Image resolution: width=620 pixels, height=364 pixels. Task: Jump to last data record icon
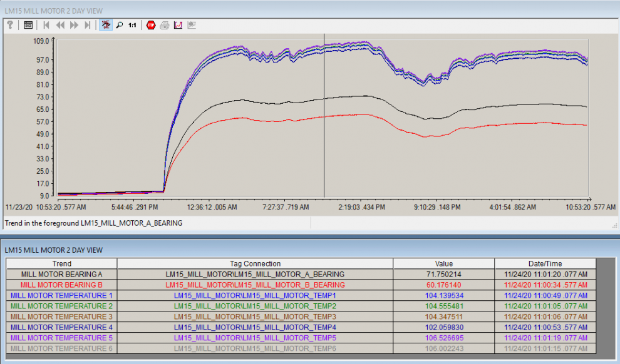pos(88,25)
